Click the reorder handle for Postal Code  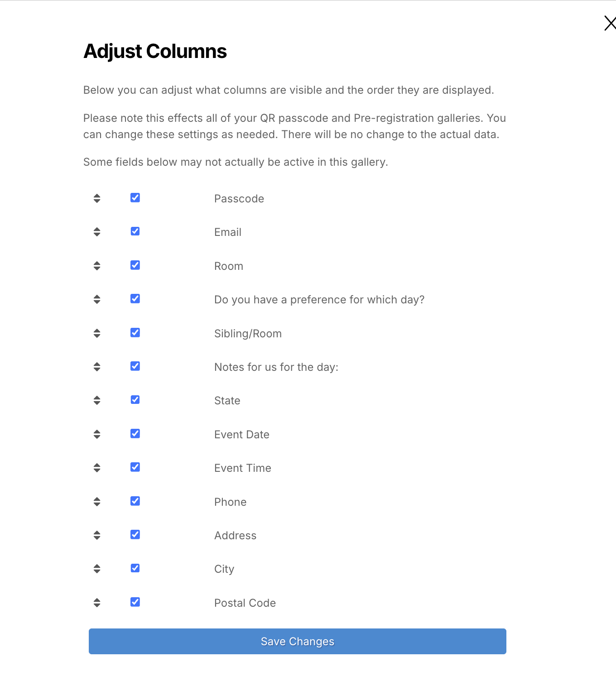(97, 603)
